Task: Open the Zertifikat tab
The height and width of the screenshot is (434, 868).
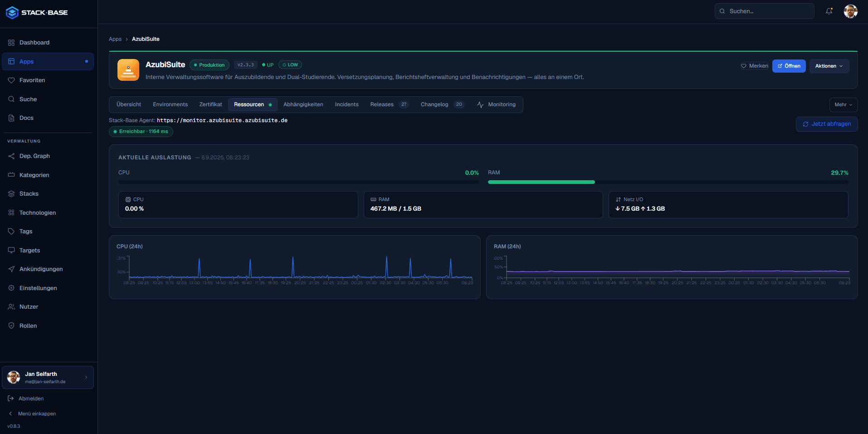Action: pyautogui.click(x=211, y=104)
